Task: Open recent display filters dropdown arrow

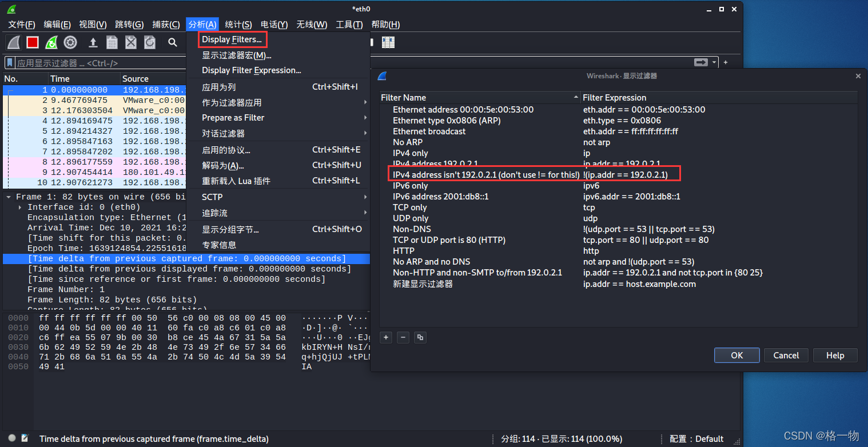Action: click(x=714, y=62)
